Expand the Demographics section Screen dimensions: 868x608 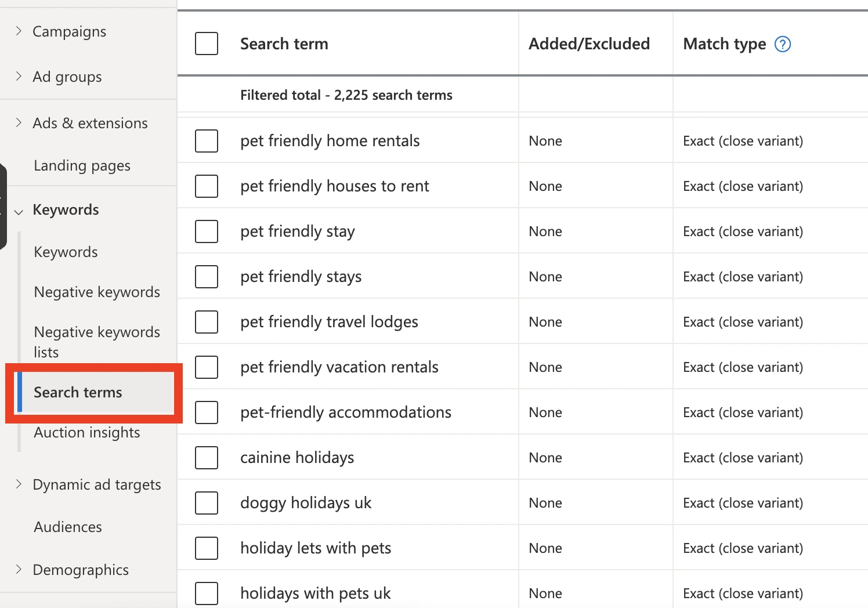[19, 570]
